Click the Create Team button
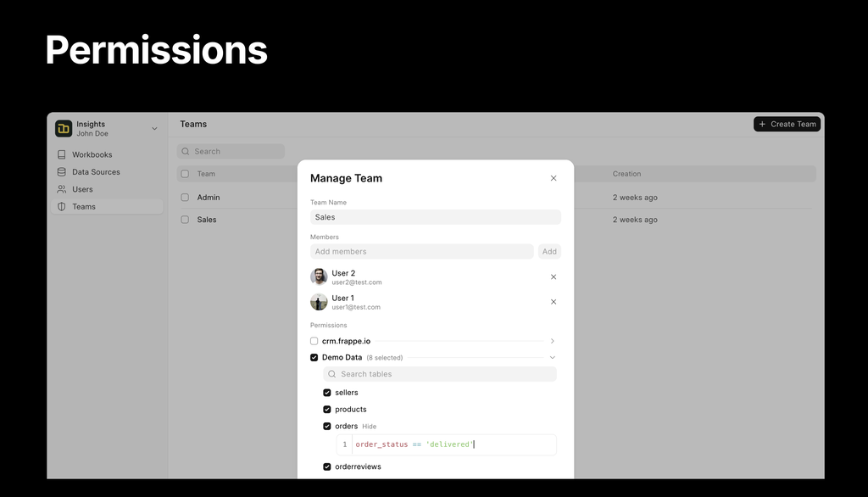868x497 pixels. 787,124
